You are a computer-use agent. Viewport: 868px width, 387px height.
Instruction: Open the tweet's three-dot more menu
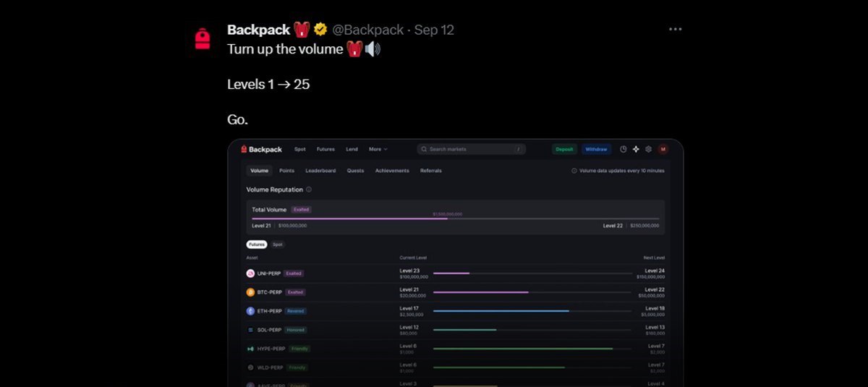point(676,30)
